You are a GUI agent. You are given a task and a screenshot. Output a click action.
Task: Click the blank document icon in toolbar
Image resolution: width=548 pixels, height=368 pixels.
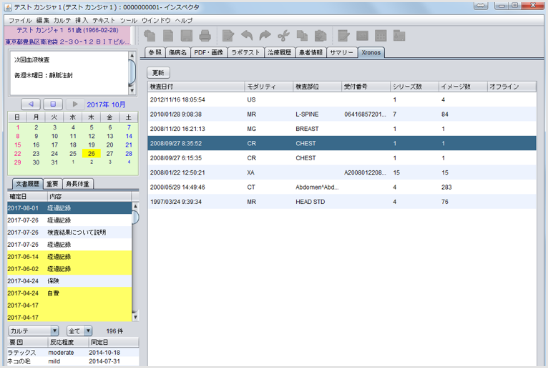[x=168, y=36]
